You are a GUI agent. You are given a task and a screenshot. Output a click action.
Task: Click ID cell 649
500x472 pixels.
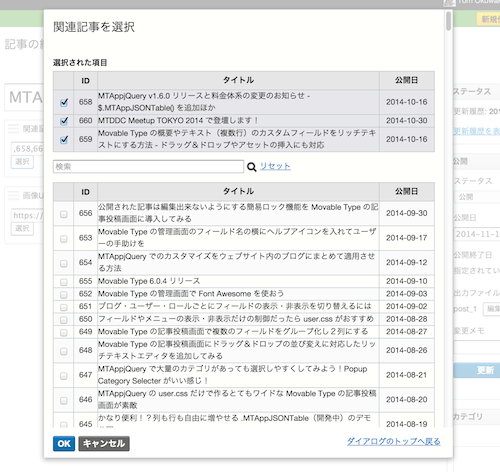[x=85, y=332]
